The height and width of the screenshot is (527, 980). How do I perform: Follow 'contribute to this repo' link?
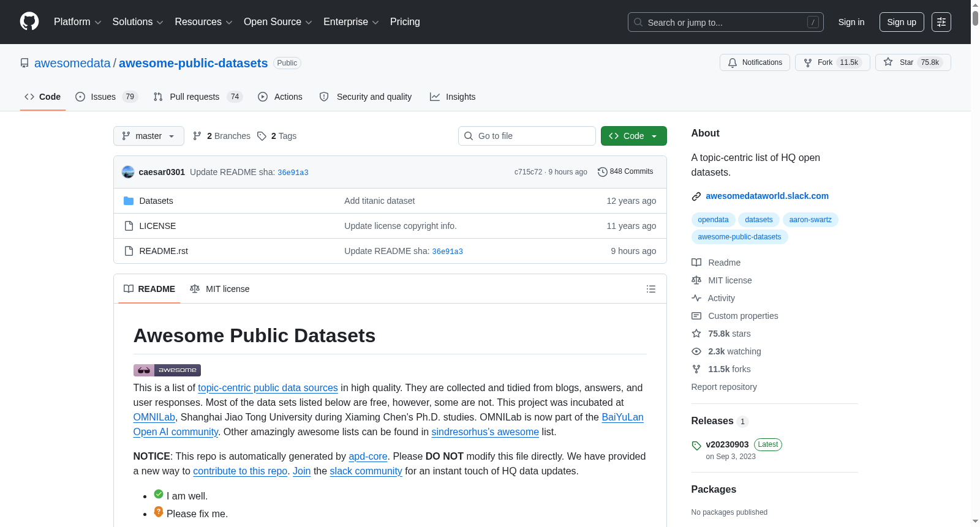click(x=240, y=471)
